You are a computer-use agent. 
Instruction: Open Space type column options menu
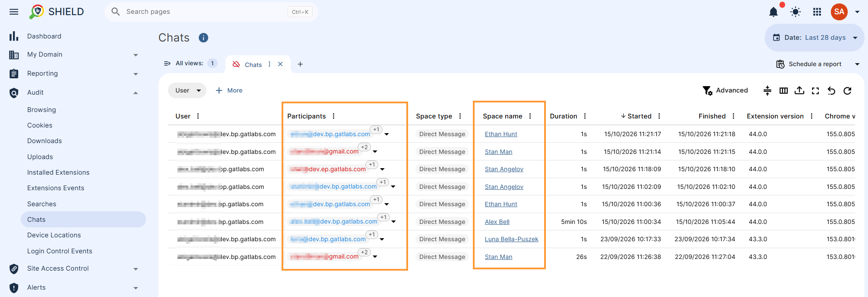coord(460,116)
